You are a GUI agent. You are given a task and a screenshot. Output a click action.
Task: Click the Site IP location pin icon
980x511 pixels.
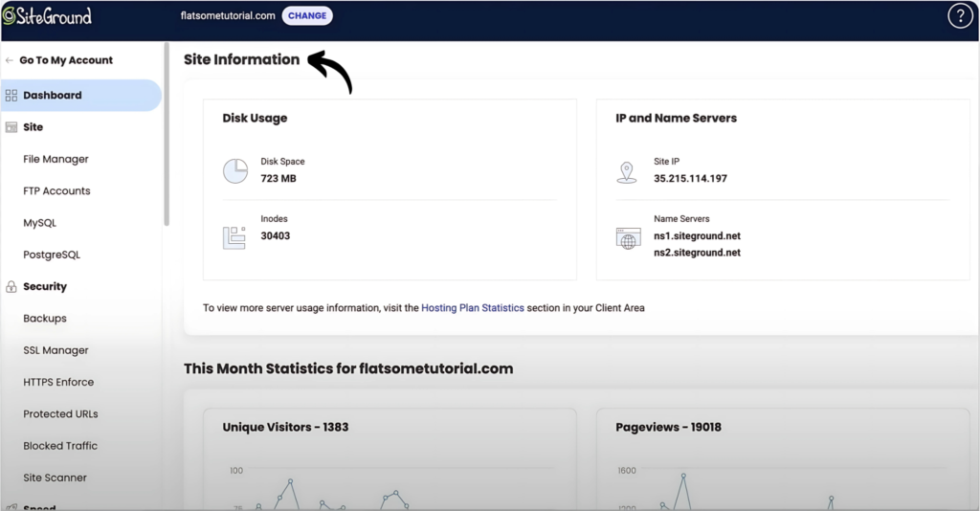(627, 171)
